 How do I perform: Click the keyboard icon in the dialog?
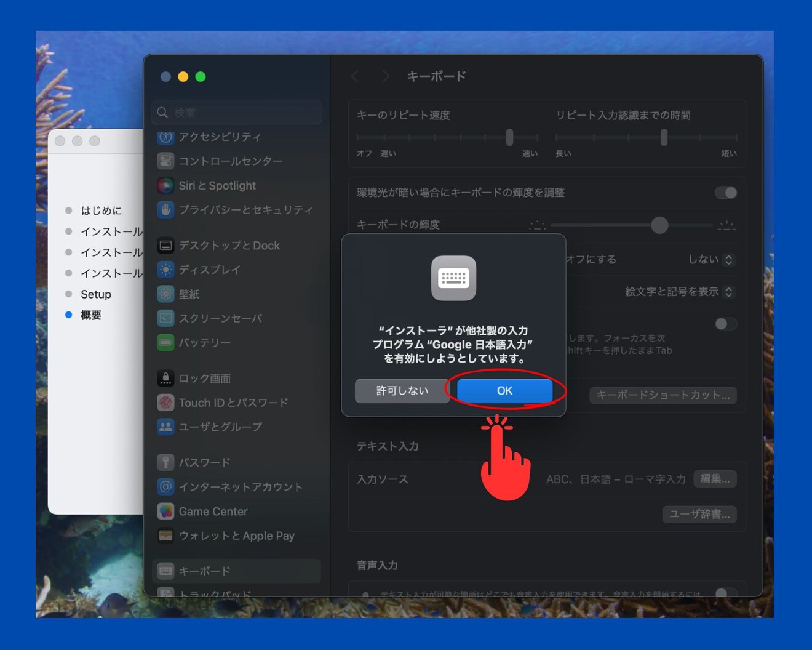(x=453, y=278)
